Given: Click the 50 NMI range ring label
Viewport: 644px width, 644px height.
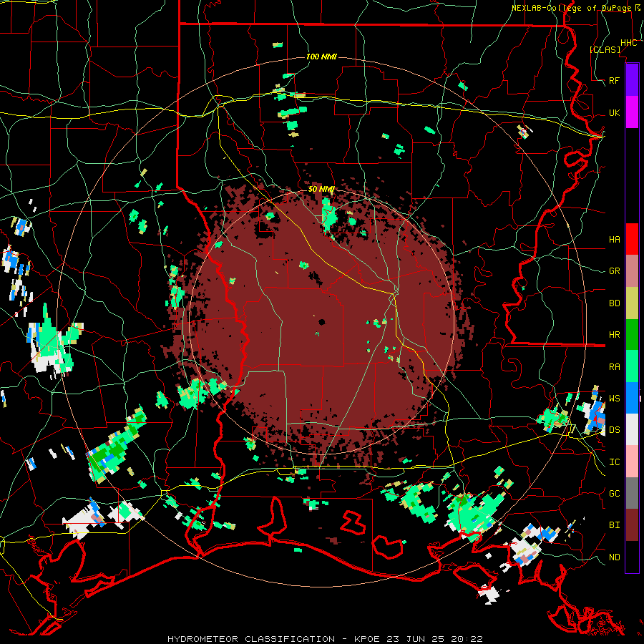Looking at the screenshot, I should click(x=321, y=190).
